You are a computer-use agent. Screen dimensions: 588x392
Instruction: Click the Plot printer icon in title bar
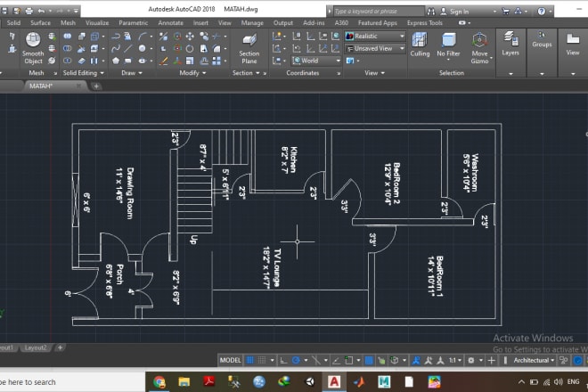pos(29,11)
